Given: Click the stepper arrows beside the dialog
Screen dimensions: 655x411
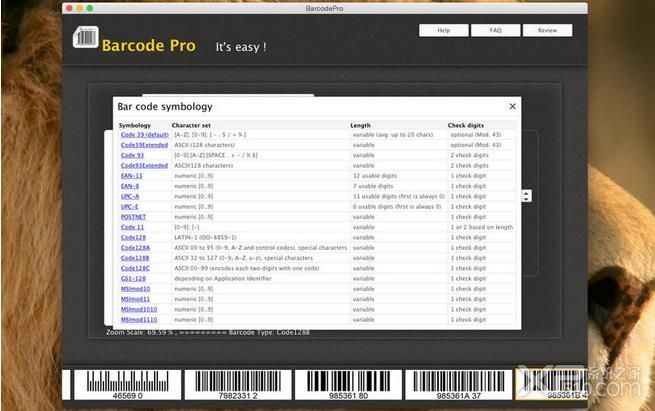Looking at the screenshot, I should (526, 196).
